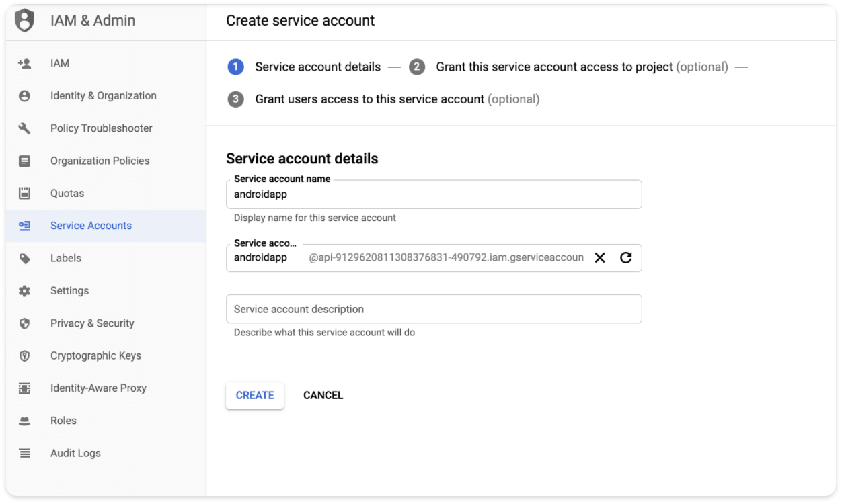Click the @api-9129620811308376831 domain suffix text
Image resolution: width=842 pixels, height=504 pixels.
coord(447,258)
